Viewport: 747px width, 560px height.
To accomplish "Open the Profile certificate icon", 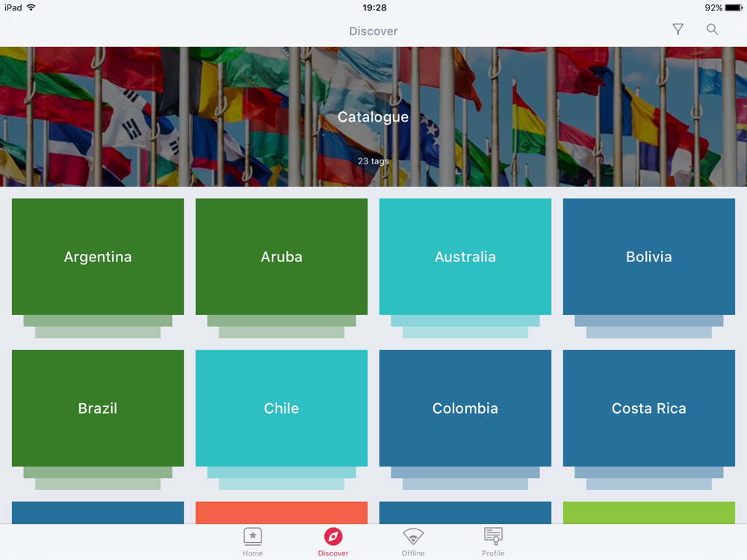I will click(493, 537).
